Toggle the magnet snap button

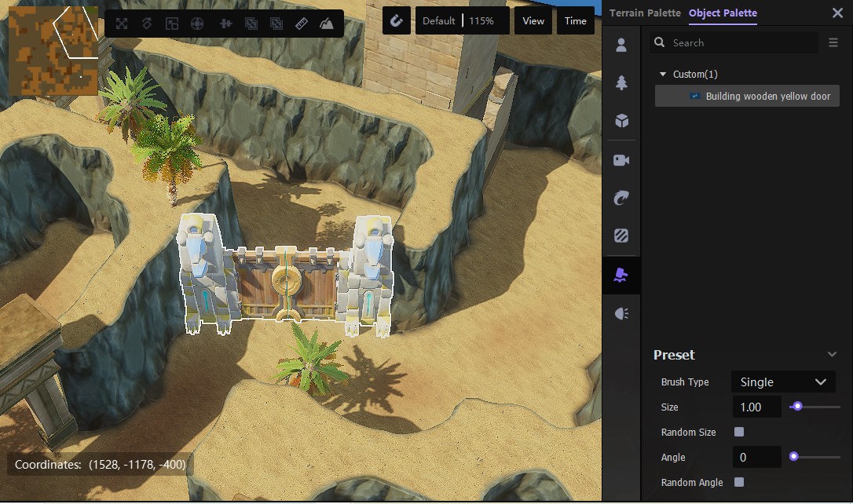point(396,20)
